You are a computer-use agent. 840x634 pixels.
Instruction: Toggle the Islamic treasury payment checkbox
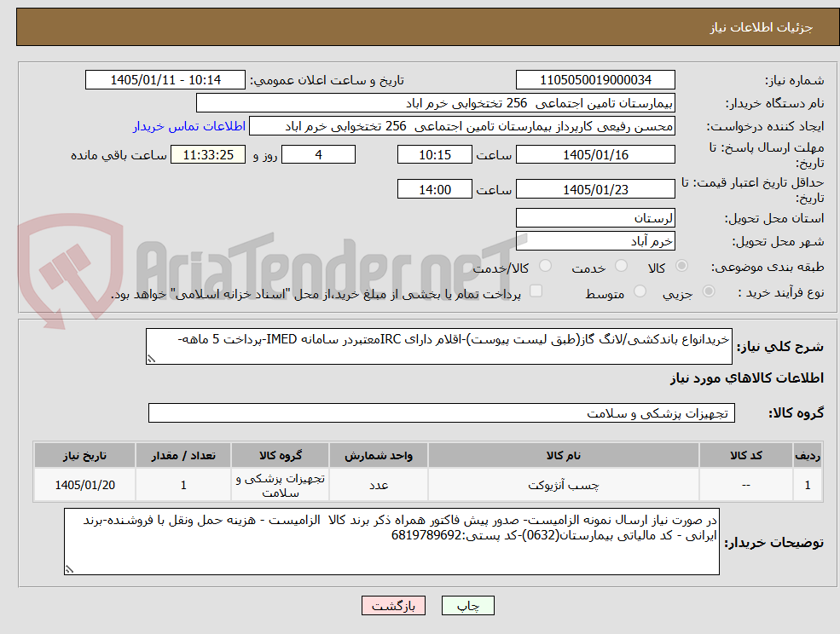click(x=536, y=291)
